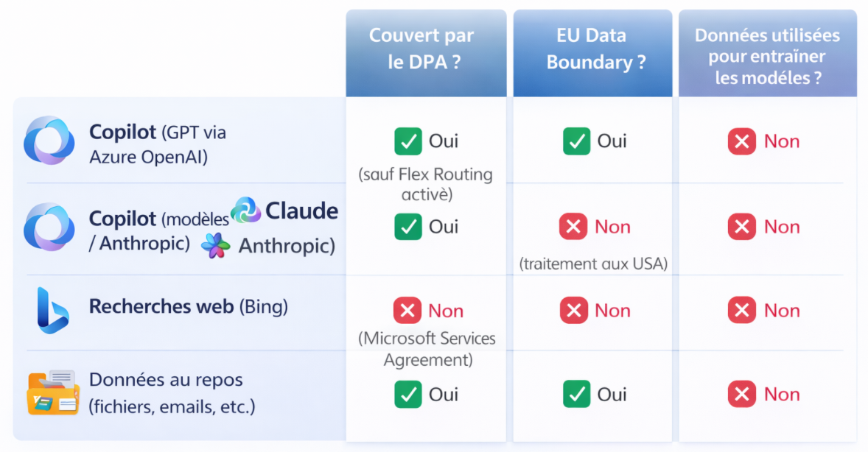The width and height of the screenshot is (868, 452).
Task: Click the files folder icon for Données au repos
Action: pos(53,392)
